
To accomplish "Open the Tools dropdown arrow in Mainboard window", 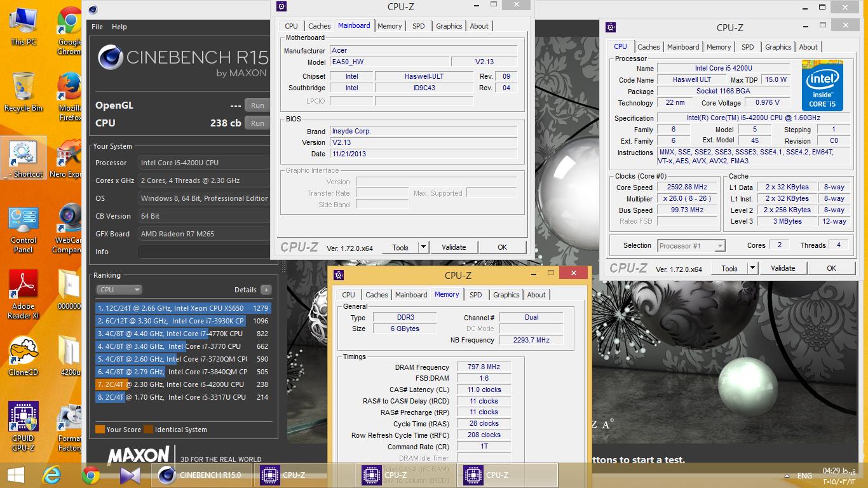I will tap(423, 247).
